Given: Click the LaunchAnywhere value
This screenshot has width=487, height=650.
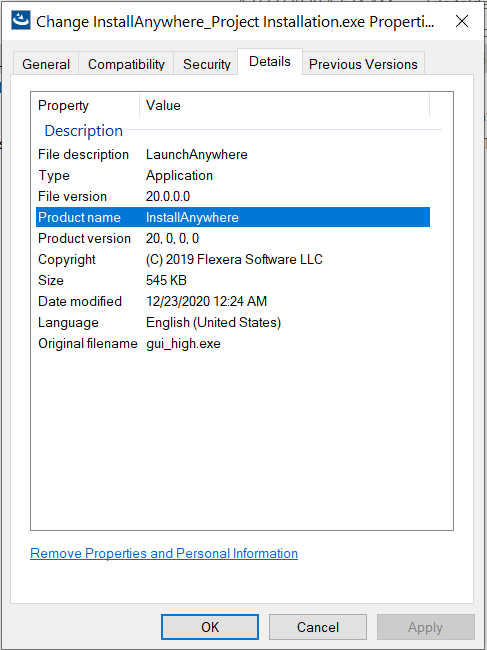Looking at the screenshot, I should tap(196, 154).
